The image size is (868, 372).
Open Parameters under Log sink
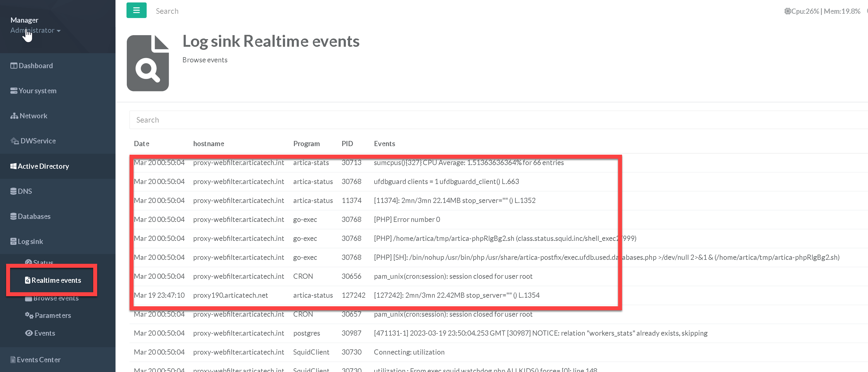point(53,315)
